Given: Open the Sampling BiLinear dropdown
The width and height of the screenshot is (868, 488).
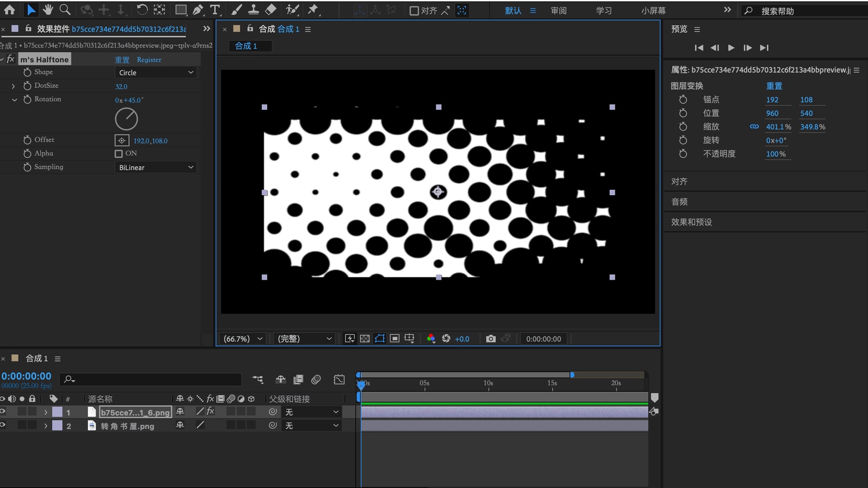Looking at the screenshot, I should pos(156,167).
